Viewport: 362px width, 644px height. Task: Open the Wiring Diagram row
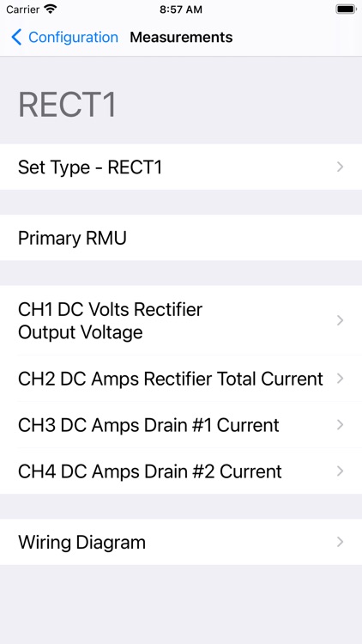pyautogui.click(x=181, y=542)
